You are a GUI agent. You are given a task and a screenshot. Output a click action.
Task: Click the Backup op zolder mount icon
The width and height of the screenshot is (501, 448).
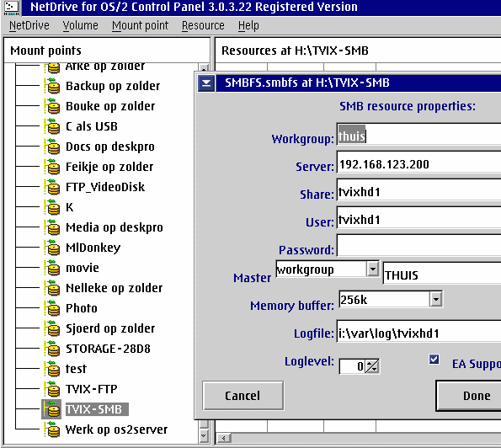point(52,86)
